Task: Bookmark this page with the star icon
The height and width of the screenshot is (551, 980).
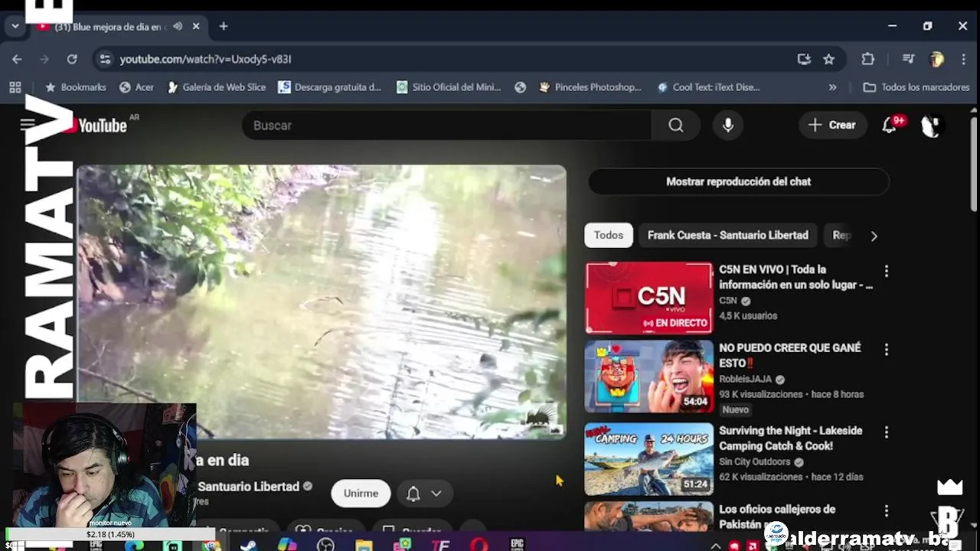Action: click(828, 59)
